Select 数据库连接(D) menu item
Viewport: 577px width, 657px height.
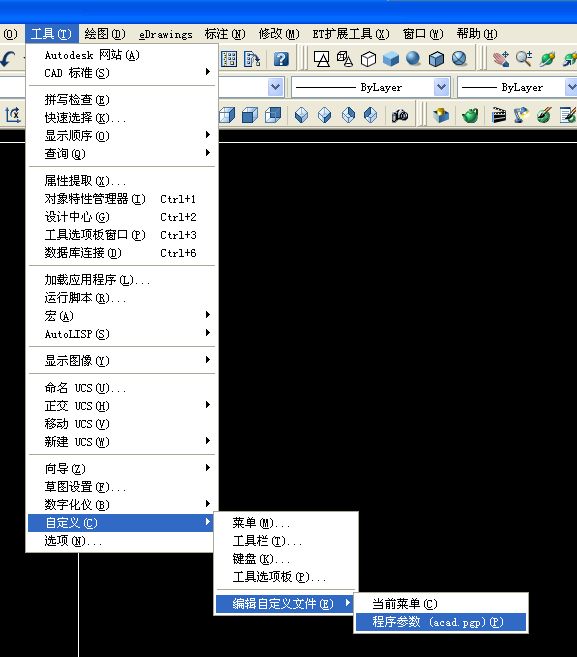tap(122, 253)
